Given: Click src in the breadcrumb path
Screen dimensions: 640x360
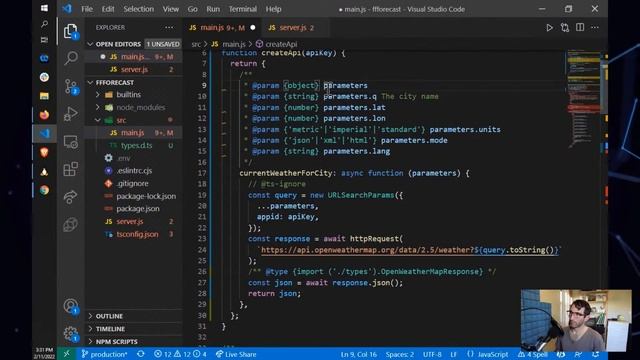Looking at the screenshot, I should tap(196, 44).
